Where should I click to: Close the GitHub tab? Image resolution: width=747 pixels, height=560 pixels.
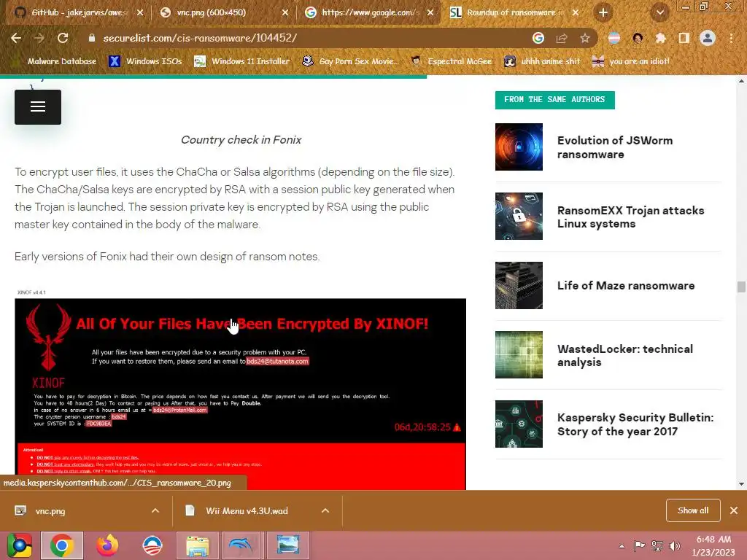140,13
